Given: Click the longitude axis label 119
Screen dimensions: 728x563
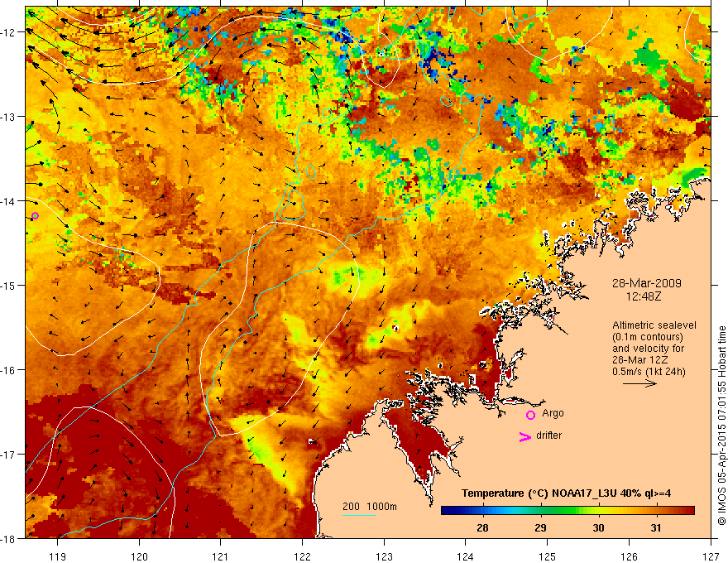Looking at the screenshot, I should click(58, 556).
